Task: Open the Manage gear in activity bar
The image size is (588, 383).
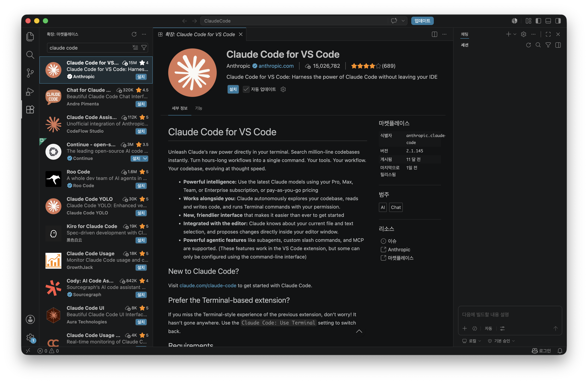Action: tap(30, 338)
